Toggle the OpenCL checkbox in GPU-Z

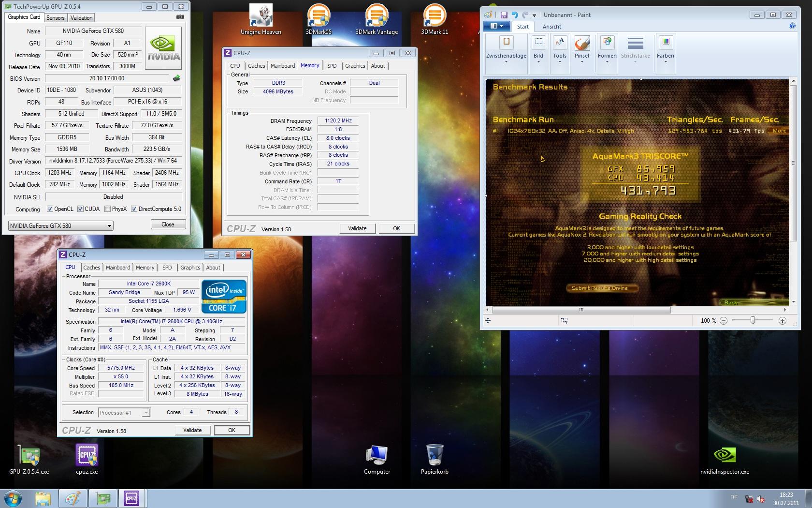coord(50,209)
